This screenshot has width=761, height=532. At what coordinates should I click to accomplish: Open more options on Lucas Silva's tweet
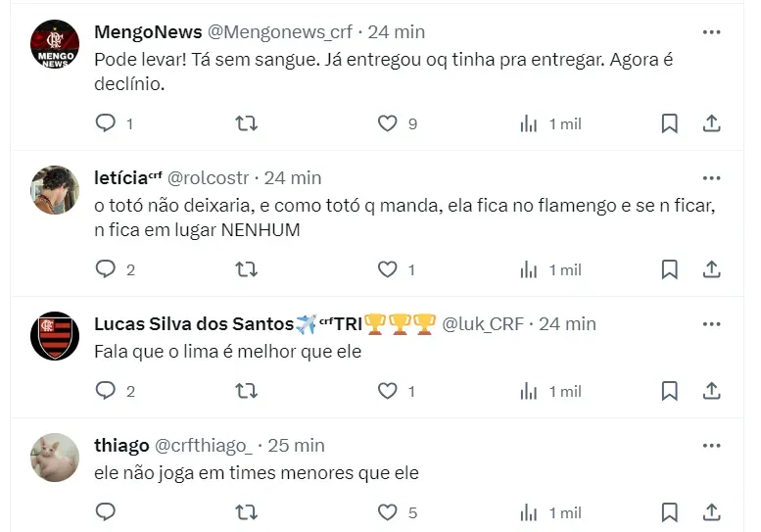[712, 324]
